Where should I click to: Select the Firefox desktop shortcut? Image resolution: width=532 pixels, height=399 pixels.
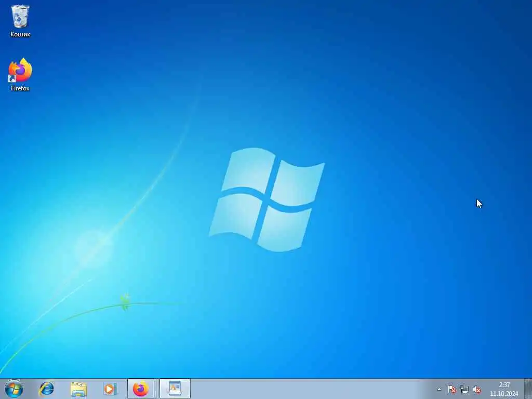(x=20, y=74)
